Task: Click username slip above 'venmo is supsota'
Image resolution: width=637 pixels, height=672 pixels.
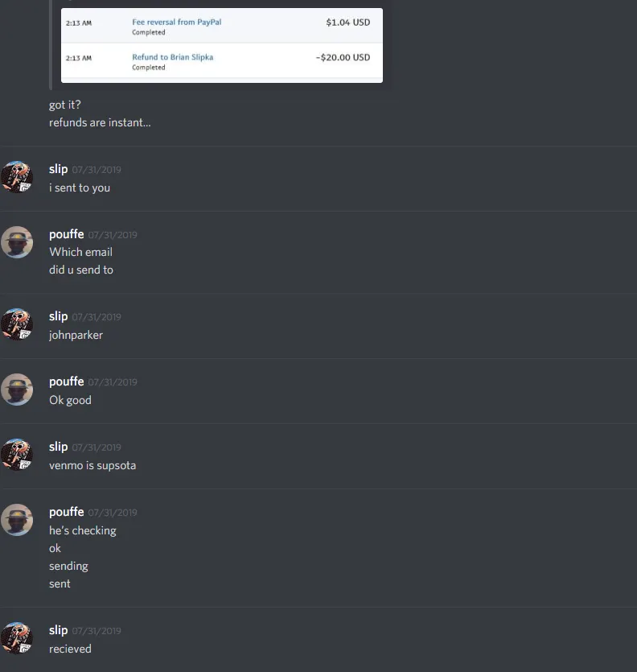Action: coord(58,447)
